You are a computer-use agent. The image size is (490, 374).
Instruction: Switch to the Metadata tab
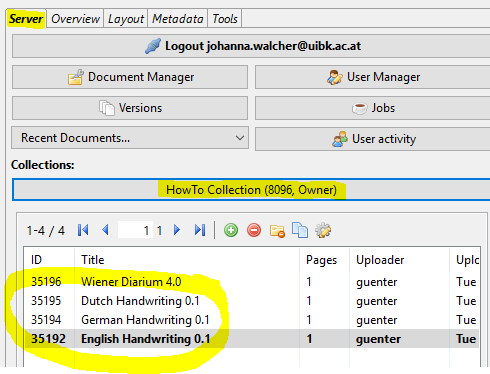click(x=178, y=19)
